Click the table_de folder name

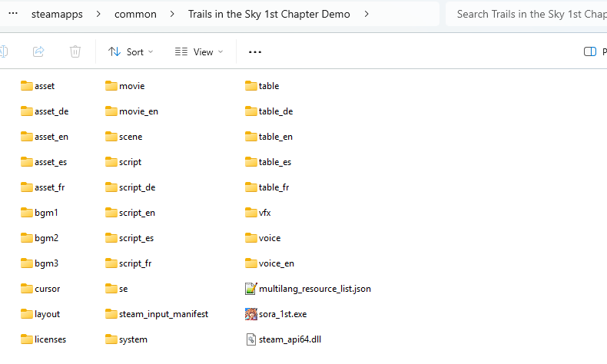(276, 111)
